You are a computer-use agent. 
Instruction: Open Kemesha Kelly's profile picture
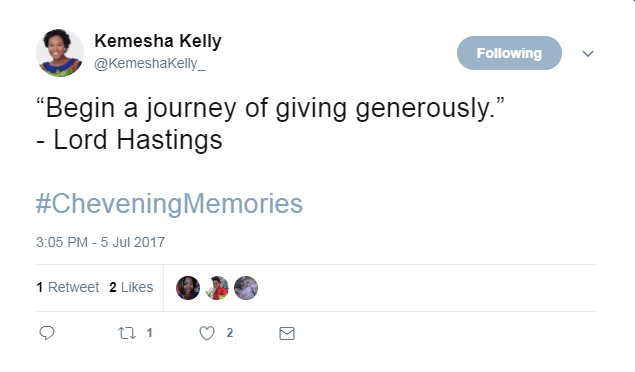[x=60, y=53]
